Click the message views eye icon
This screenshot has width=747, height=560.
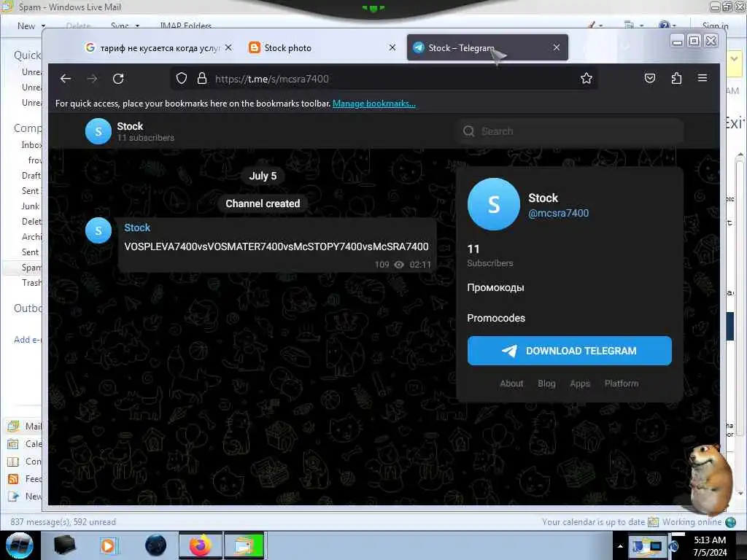tap(399, 265)
